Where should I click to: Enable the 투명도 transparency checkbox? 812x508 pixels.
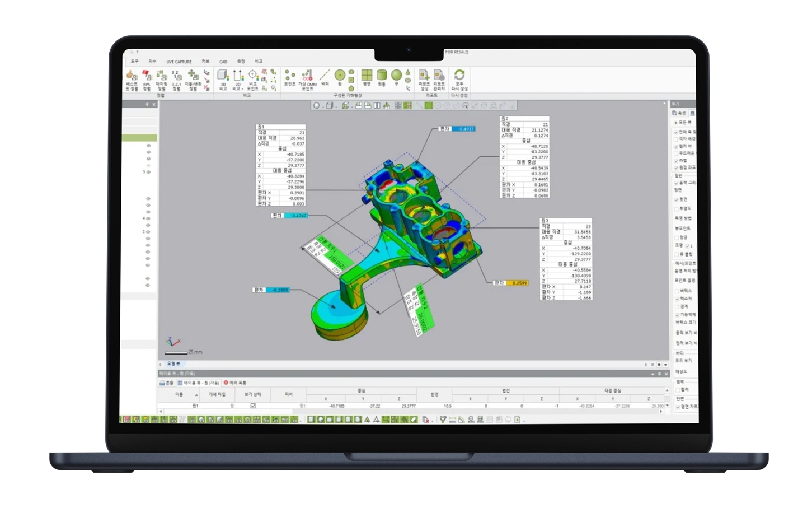tap(676, 208)
